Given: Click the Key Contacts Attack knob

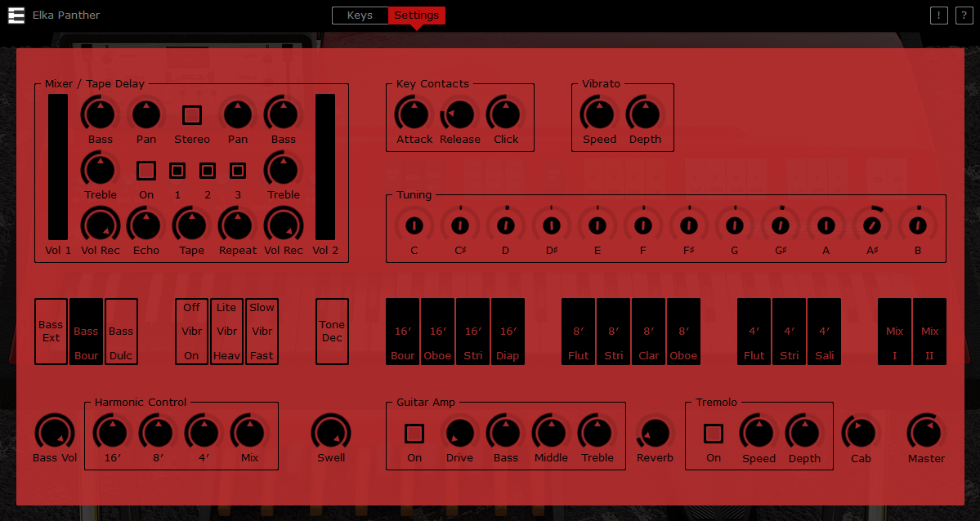Looking at the screenshot, I should (414, 114).
